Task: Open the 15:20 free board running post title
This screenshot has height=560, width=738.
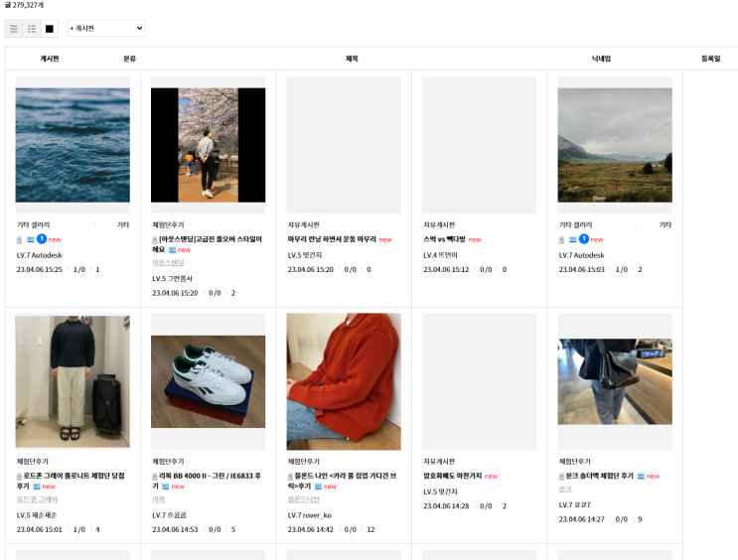Action: 332,239
